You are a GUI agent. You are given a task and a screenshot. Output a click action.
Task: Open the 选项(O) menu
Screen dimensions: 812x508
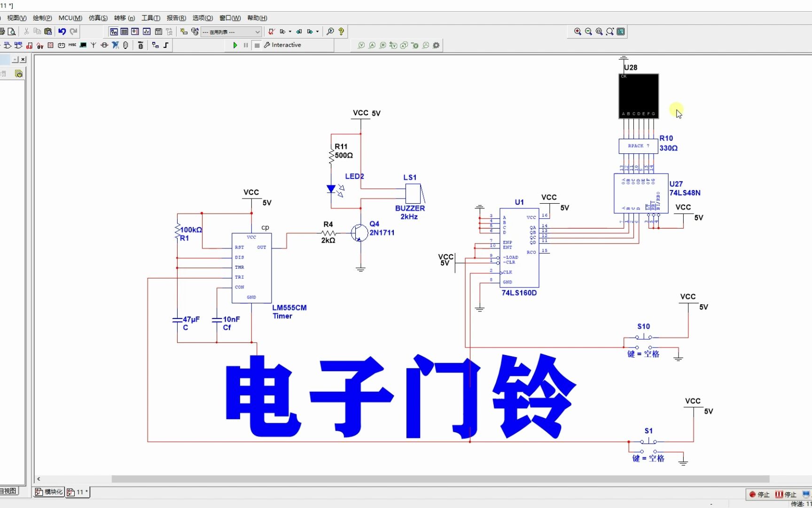(x=203, y=18)
